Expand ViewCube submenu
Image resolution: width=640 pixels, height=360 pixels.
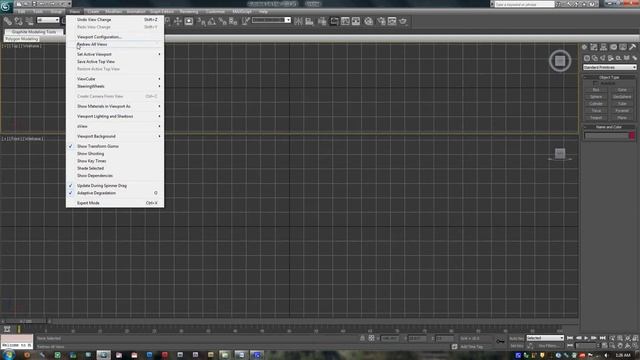click(115, 79)
